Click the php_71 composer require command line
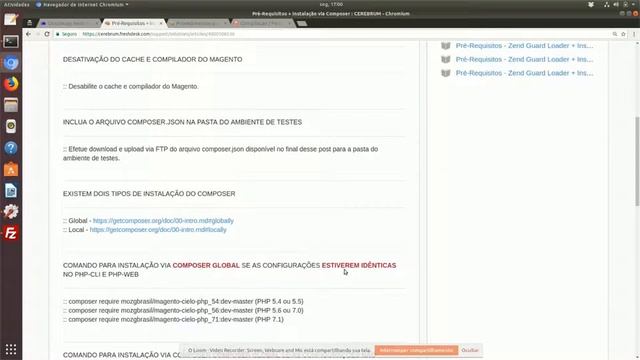This screenshot has height=360, width=640. 173,319
